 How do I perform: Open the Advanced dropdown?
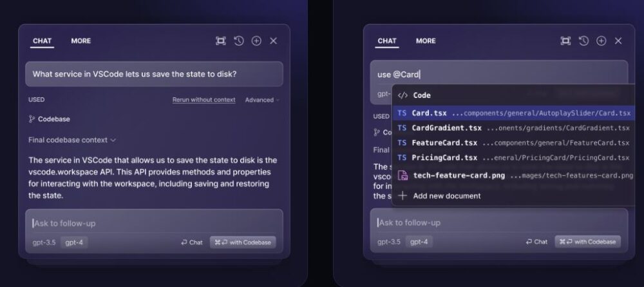262,100
